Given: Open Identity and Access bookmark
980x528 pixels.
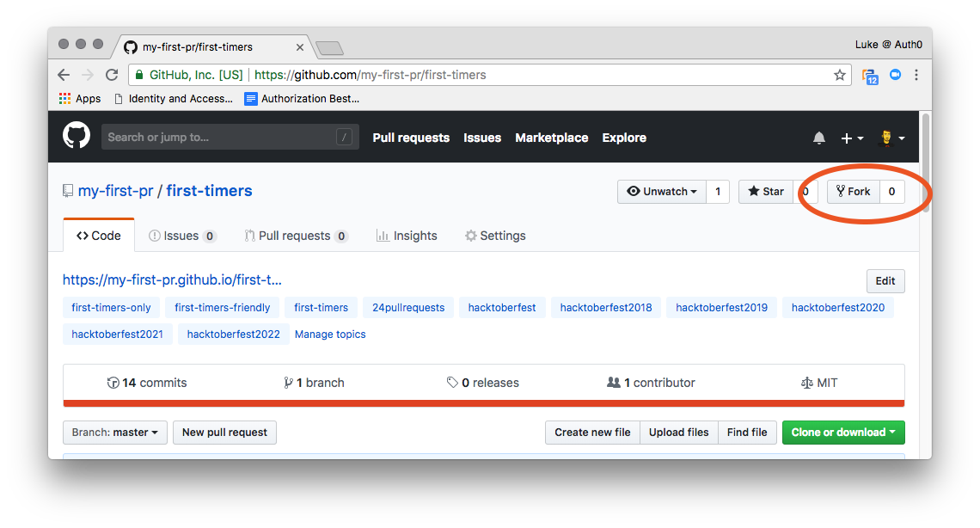Looking at the screenshot, I should coord(174,99).
